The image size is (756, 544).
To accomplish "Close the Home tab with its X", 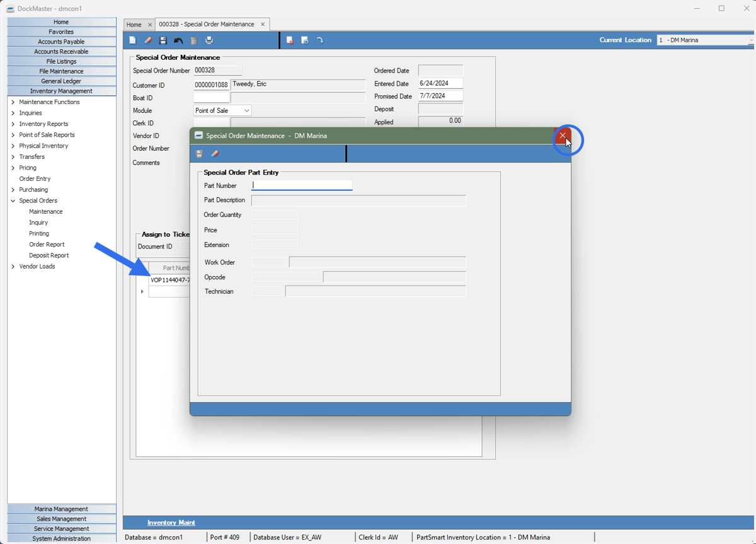I will pos(149,25).
